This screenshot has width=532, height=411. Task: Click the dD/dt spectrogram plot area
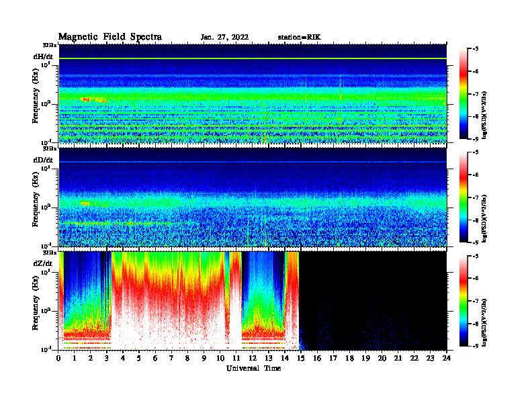[253, 197]
